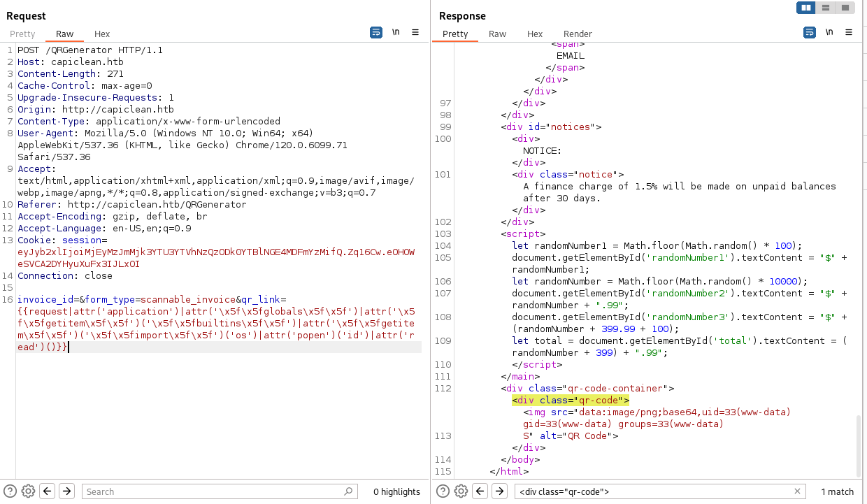Click the Origin header line
The width and height of the screenshot is (867, 504).
coord(96,110)
